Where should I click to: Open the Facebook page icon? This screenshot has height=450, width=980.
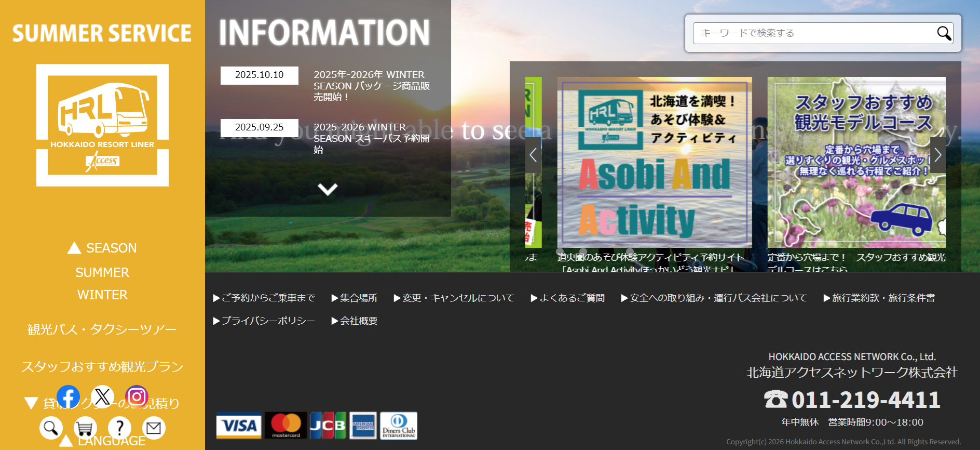(x=68, y=397)
